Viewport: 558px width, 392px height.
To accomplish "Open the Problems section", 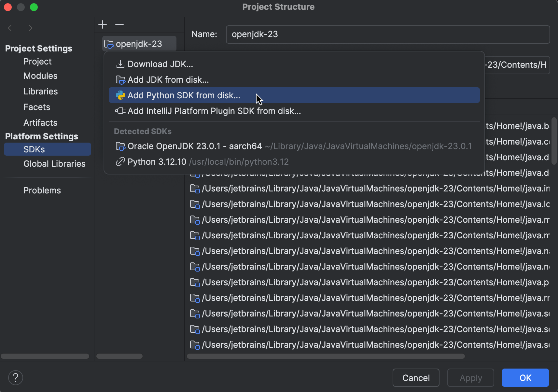I will click(x=42, y=190).
